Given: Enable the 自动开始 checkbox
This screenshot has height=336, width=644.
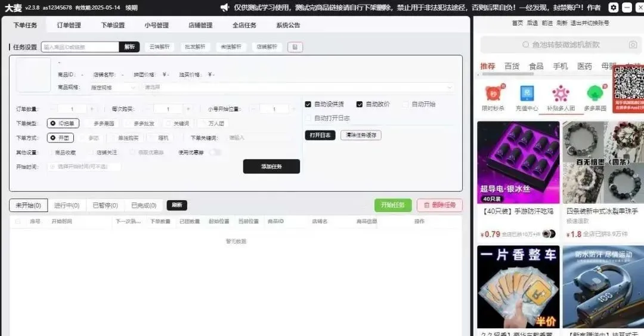Looking at the screenshot, I should (405, 104).
